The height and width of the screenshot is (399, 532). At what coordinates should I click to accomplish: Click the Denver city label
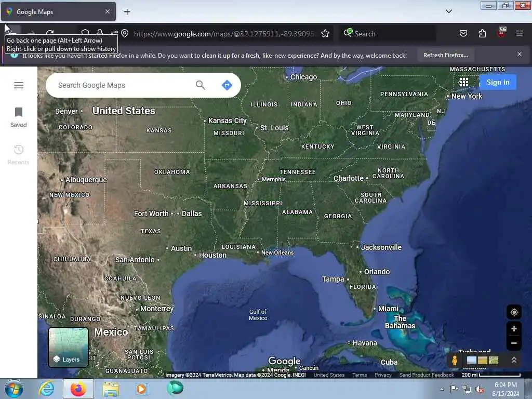tap(66, 111)
